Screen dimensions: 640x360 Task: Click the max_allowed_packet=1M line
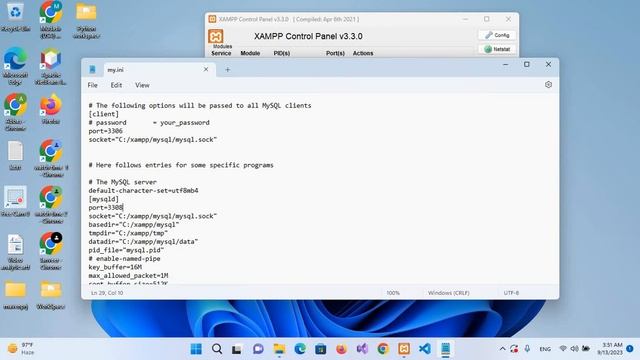[128, 276]
